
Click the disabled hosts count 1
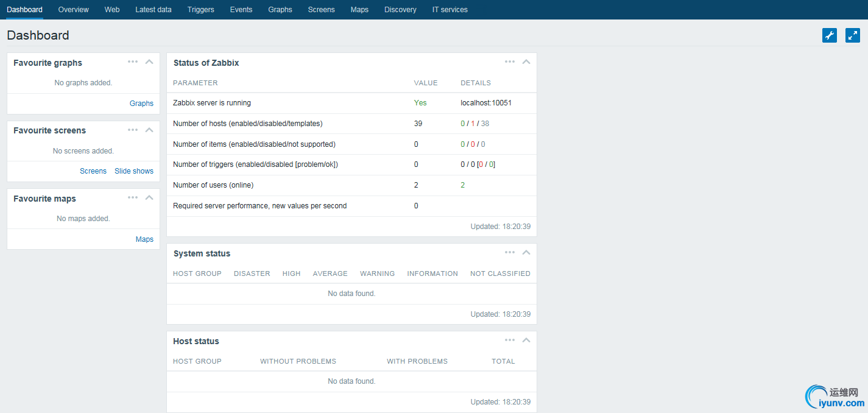pos(473,124)
